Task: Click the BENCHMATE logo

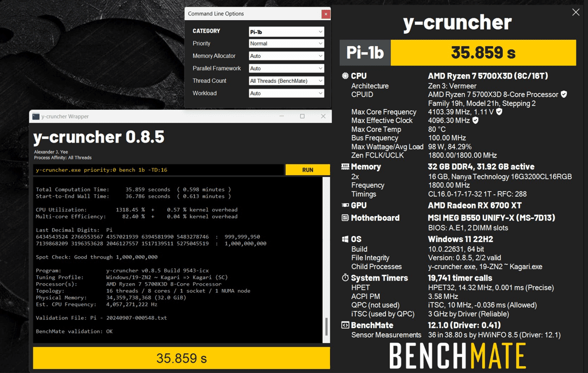Action: (x=458, y=355)
